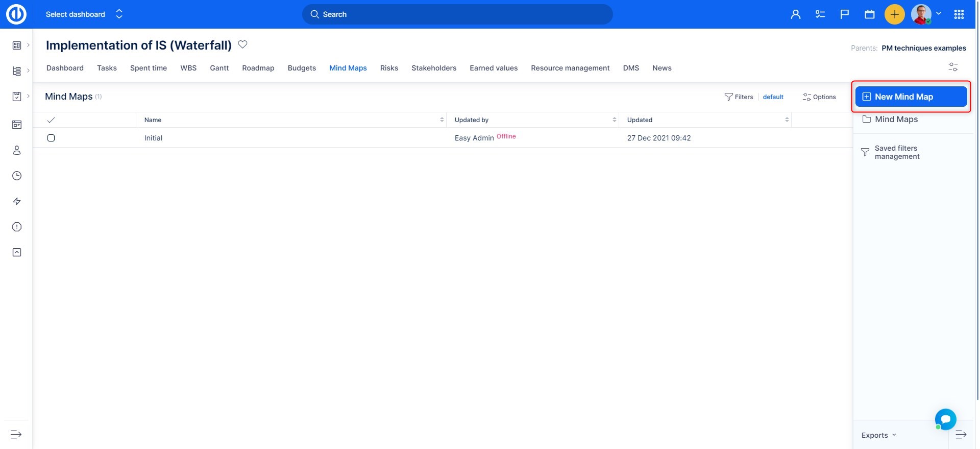Screen dimensions: 980x449
Task: Open the Select dashboard dropdown
Action: point(84,14)
